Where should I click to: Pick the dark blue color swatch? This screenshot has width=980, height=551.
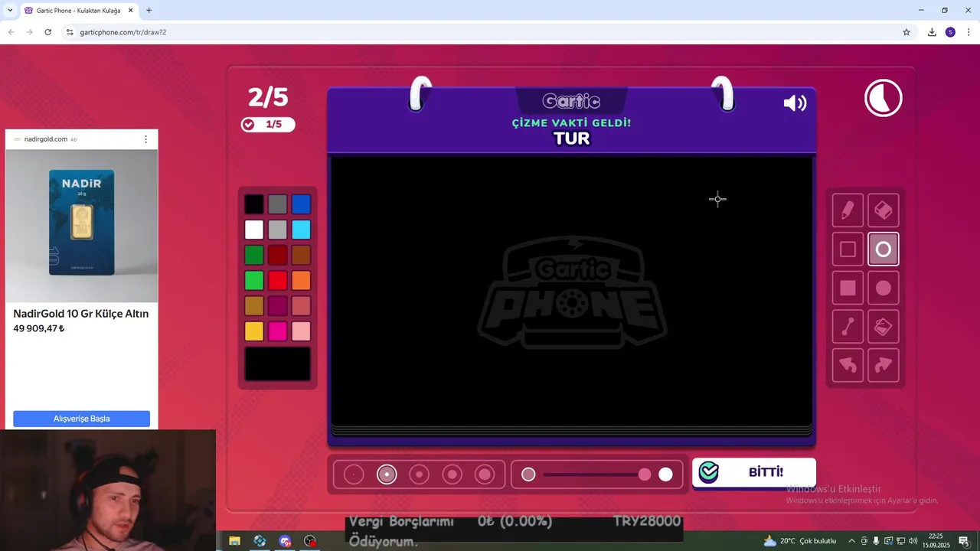(x=301, y=204)
